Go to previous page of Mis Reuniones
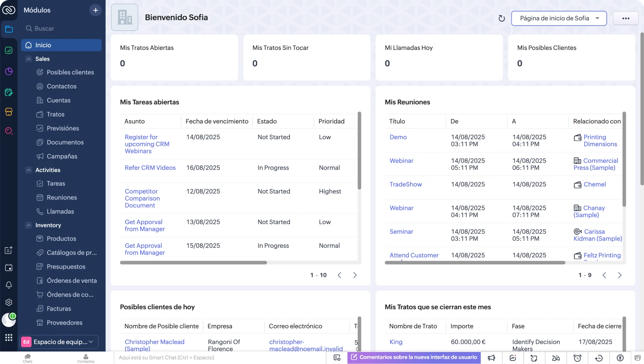The image size is (644, 364). (604, 275)
